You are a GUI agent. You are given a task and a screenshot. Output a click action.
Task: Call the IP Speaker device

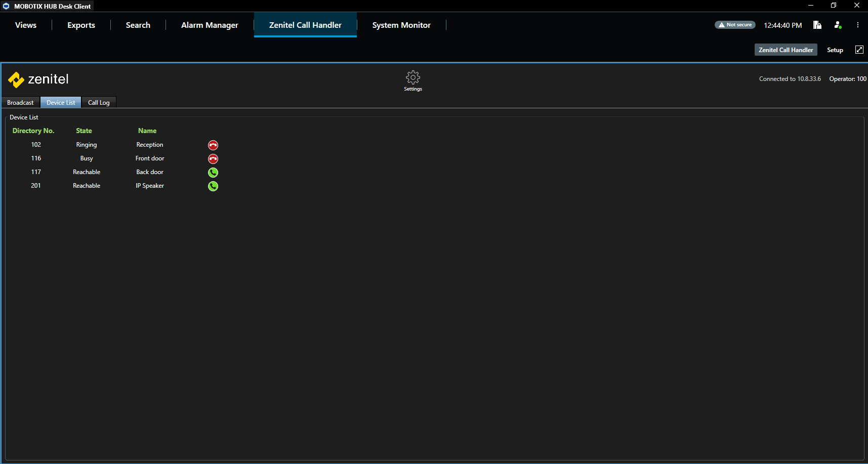213,186
